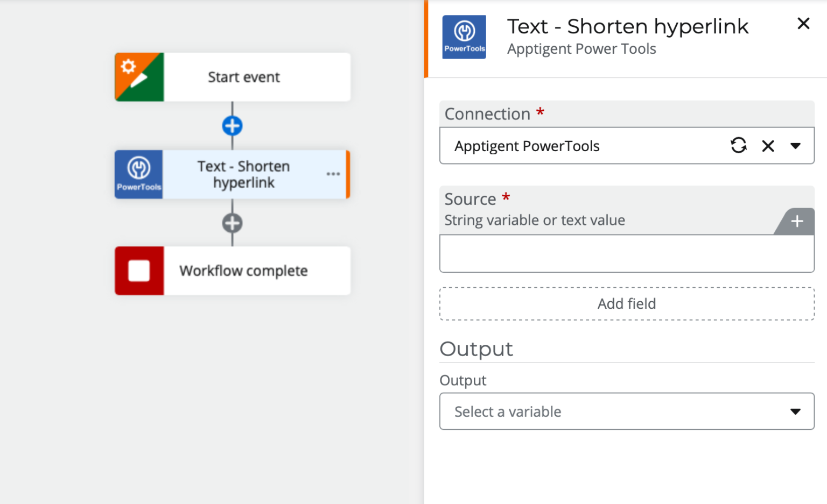Click the PowerTools logo in the panel header
Image resolution: width=827 pixels, height=504 pixels.
(464, 36)
